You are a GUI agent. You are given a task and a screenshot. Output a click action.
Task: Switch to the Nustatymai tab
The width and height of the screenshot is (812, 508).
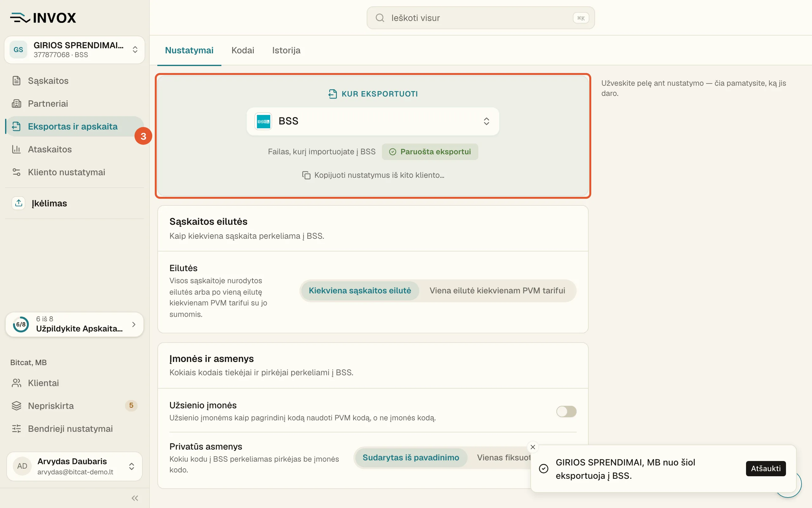189,50
